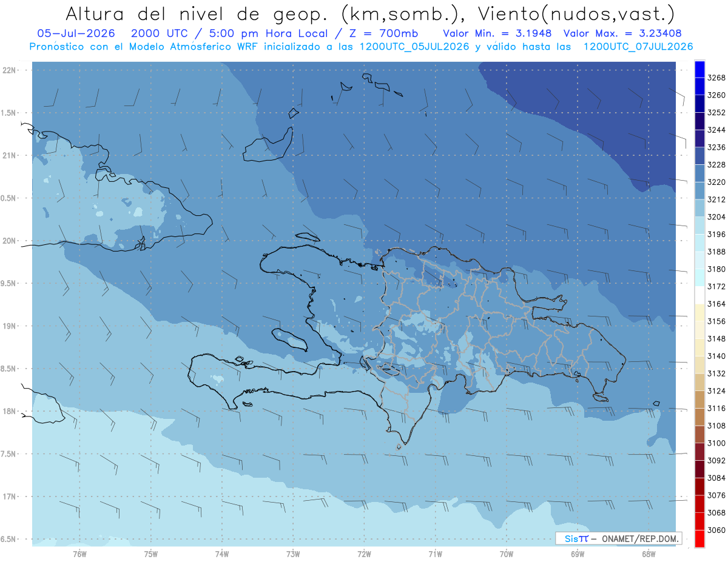The image size is (728, 562).
Task: Click the '17N' latitude label
Action: (9, 497)
